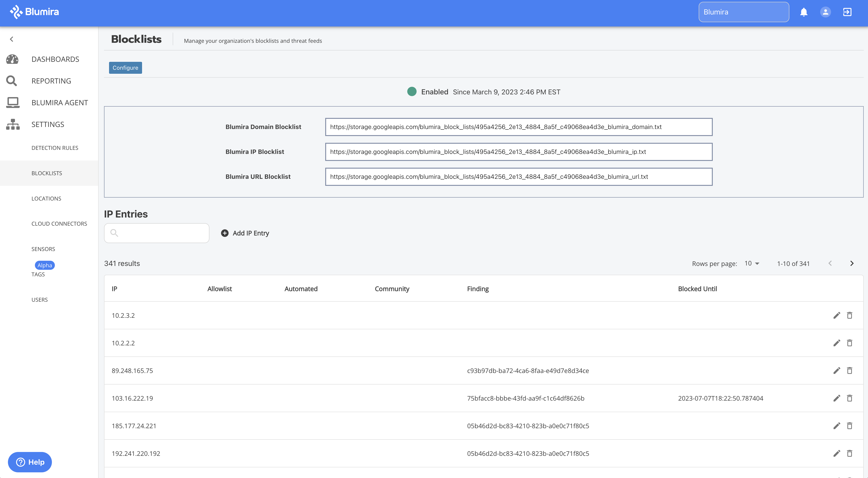Delete the 103.16.222.19 entry using trash icon

pos(850,398)
